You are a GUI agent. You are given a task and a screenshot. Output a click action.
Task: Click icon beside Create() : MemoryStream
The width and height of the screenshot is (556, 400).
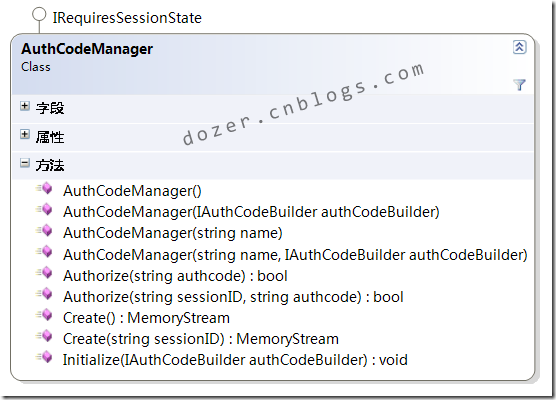click(44, 316)
